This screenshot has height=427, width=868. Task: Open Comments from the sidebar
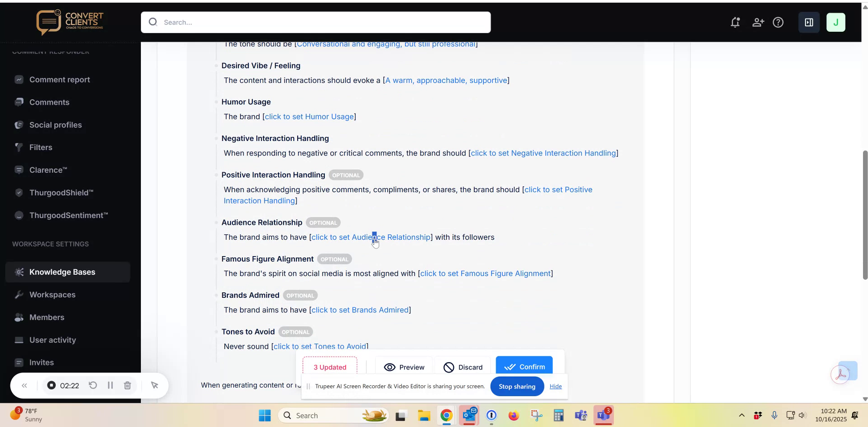pos(49,102)
